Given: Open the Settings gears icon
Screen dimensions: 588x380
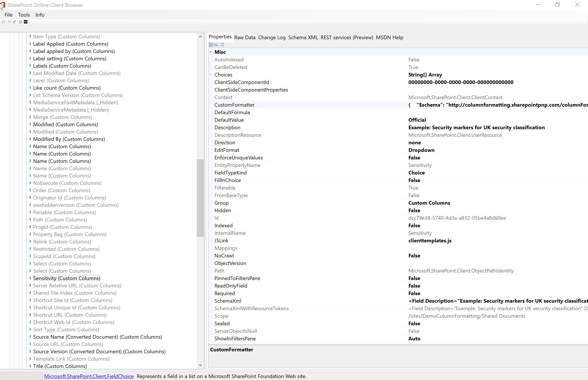Looking at the screenshot, I should pos(14,22).
